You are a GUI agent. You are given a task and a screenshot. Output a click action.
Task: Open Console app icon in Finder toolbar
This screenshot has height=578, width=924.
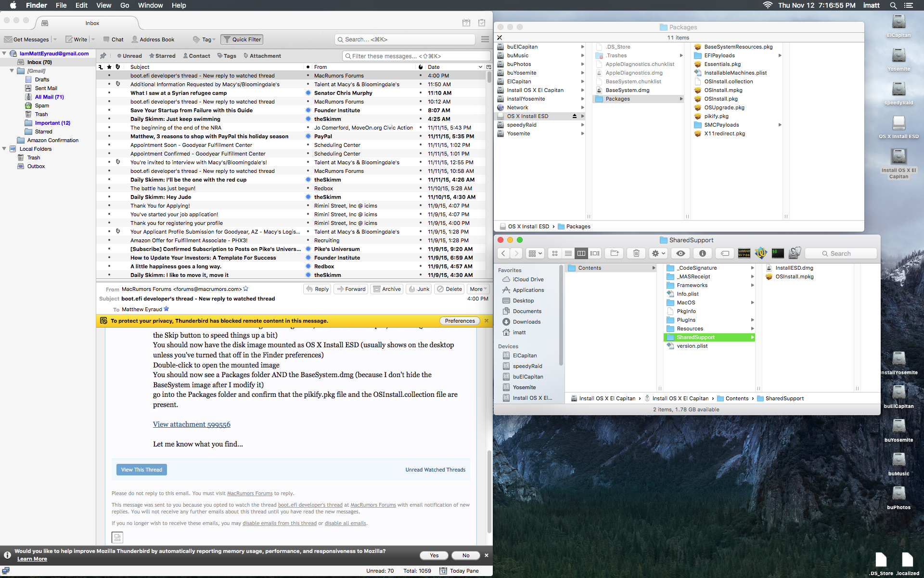[x=744, y=253]
